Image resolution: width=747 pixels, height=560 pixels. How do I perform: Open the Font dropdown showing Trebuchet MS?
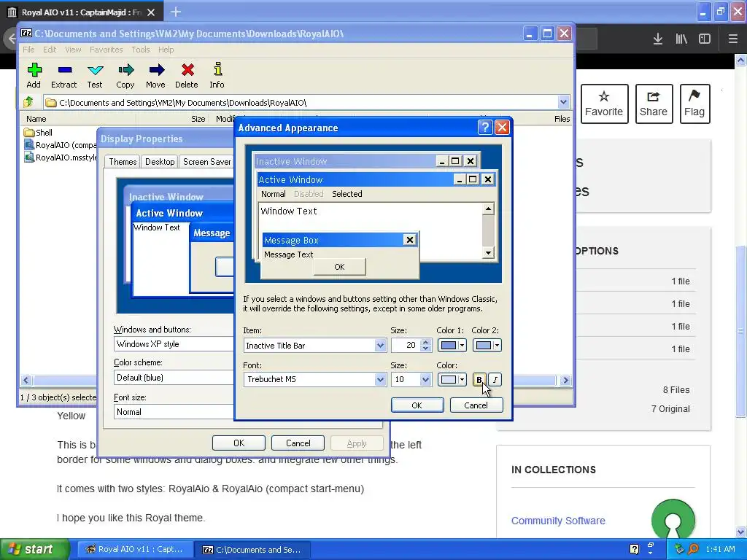(x=315, y=379)
